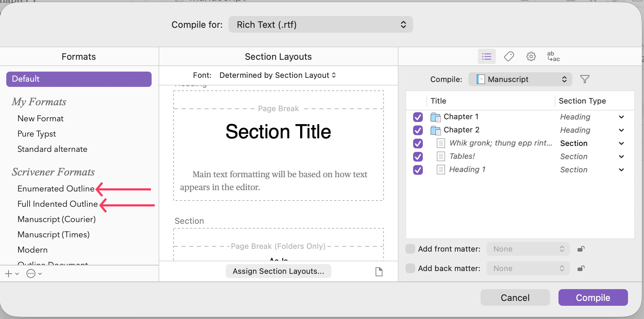Select the Manuscript (Times) format

click(x=54, y=235)
